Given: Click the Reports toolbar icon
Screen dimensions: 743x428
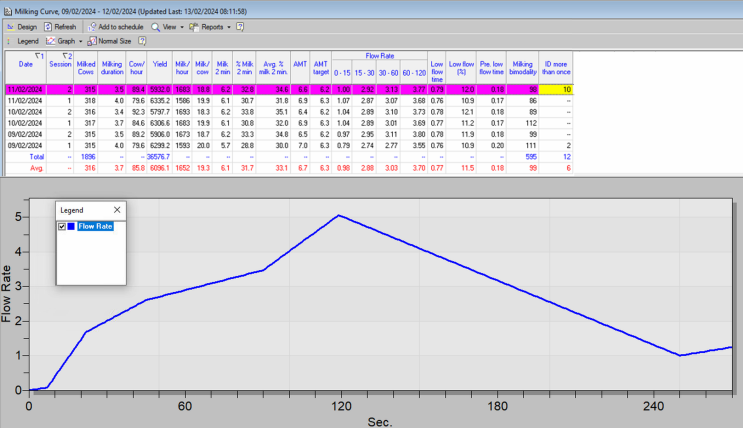Looking at the screenshot, I should [195, 27].
